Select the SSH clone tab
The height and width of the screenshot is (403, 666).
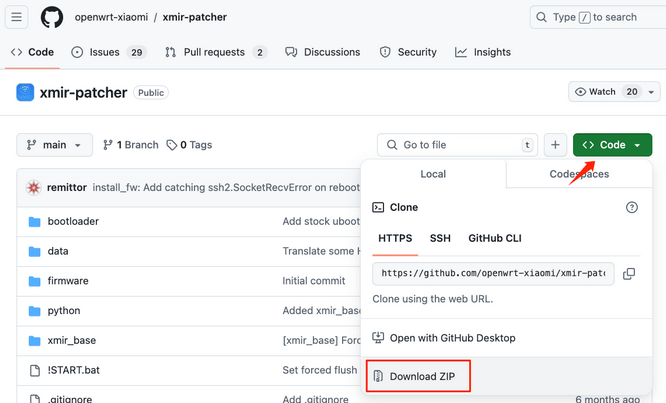[440, 238]
